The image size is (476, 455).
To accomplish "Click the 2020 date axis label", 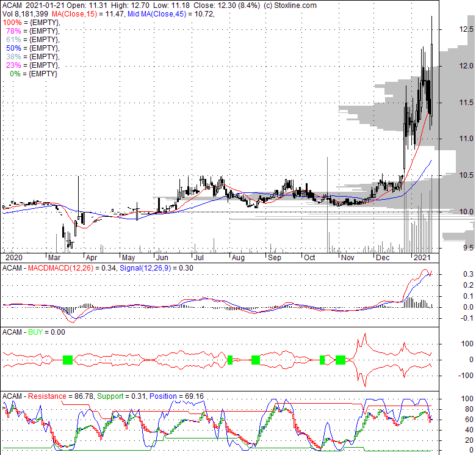I will point(14,258).
